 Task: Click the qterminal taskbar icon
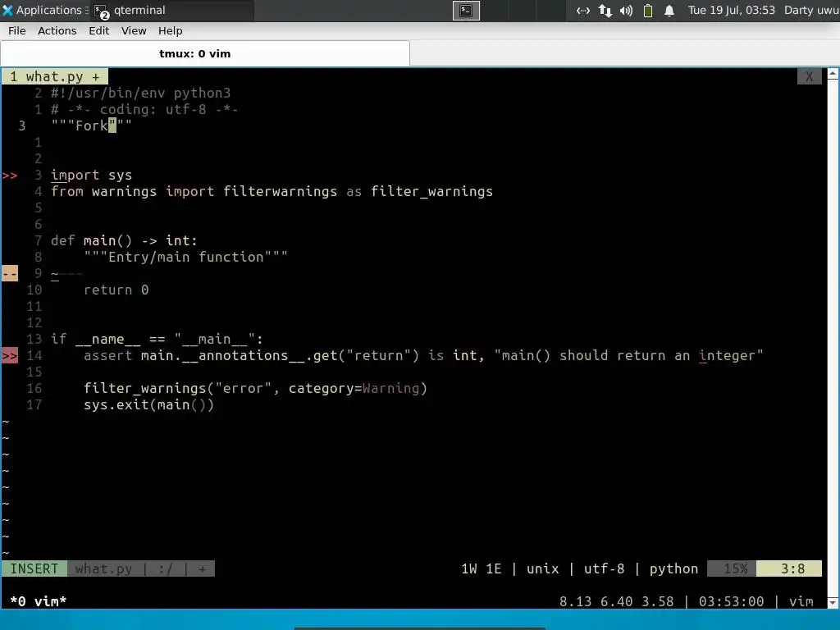[x=101, y=11]
